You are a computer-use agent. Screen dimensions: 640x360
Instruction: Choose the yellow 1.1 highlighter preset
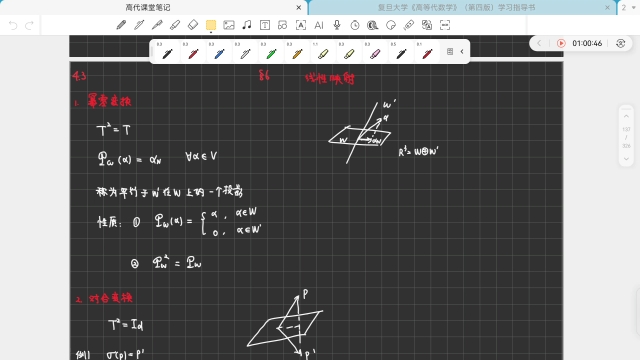click(x=323, y=51)
